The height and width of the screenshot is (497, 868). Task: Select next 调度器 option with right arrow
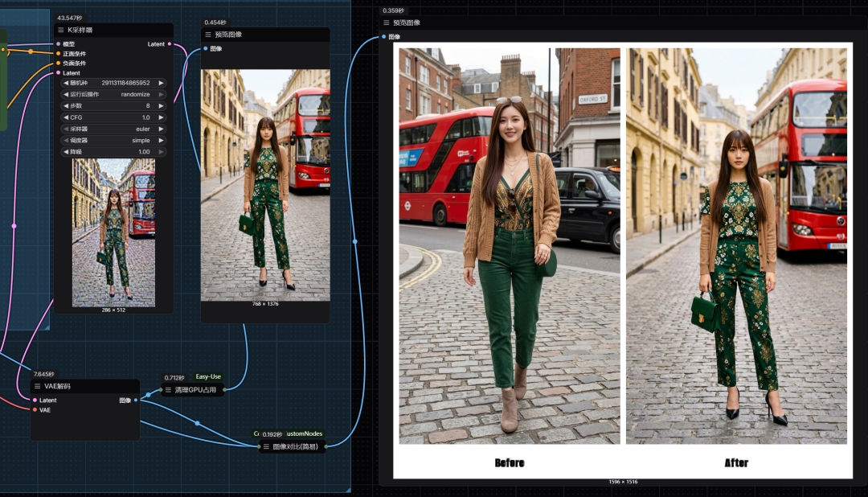[161, 140]
